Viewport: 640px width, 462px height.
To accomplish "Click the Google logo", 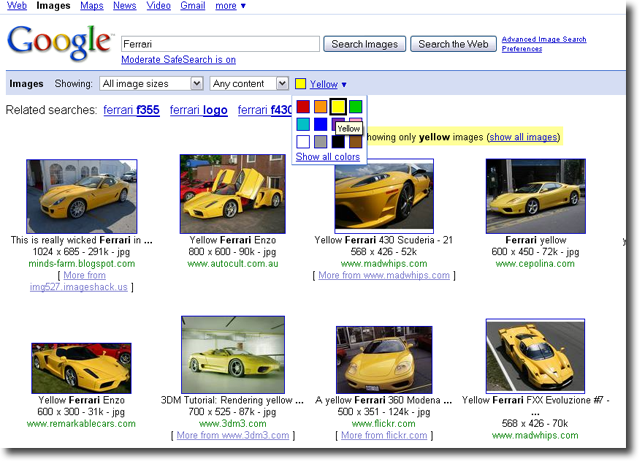I will click(60, 42).
